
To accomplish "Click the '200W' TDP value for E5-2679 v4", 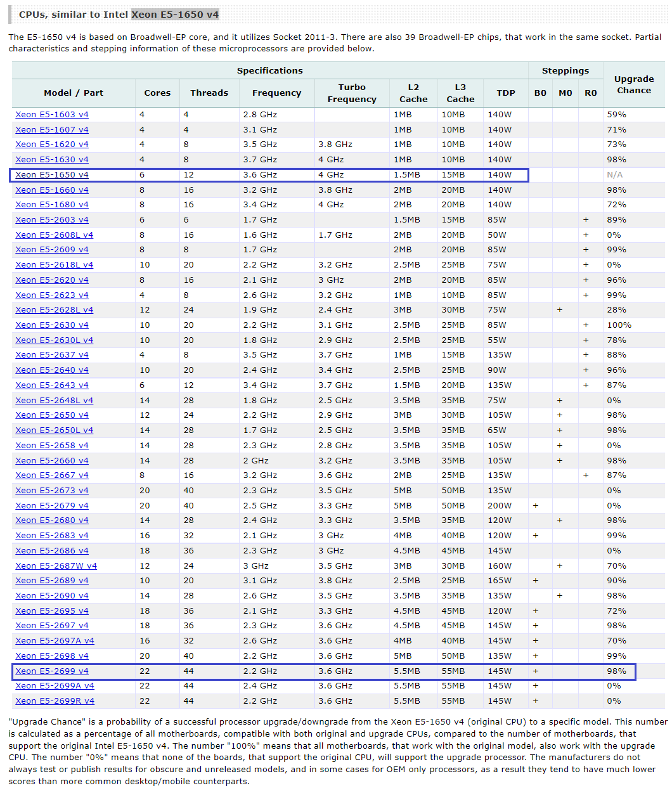I will 500,506.
